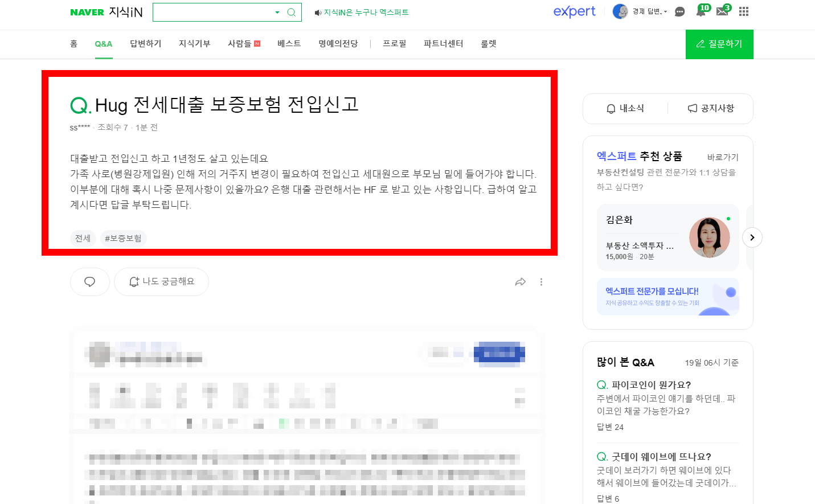Click the 전세 tag
This screenshot has height=504, width=815.
click(83, 238)
